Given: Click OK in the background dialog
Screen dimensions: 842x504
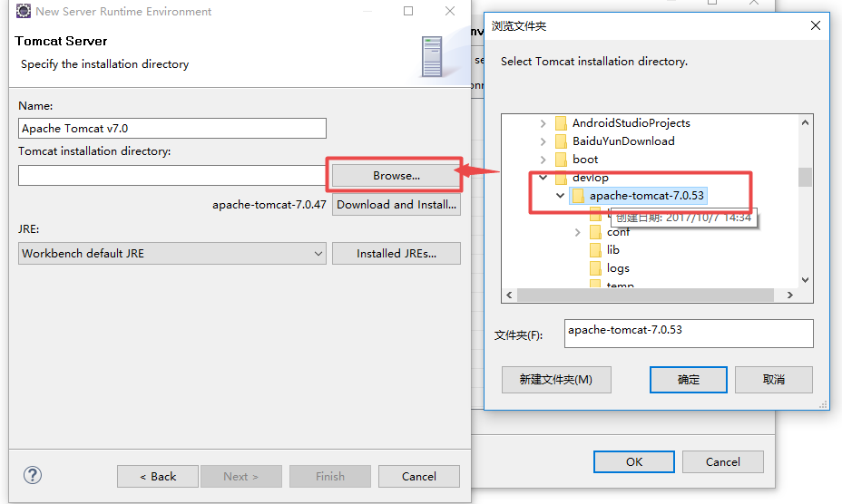Looking at the screenshot, I should [633, 461].
